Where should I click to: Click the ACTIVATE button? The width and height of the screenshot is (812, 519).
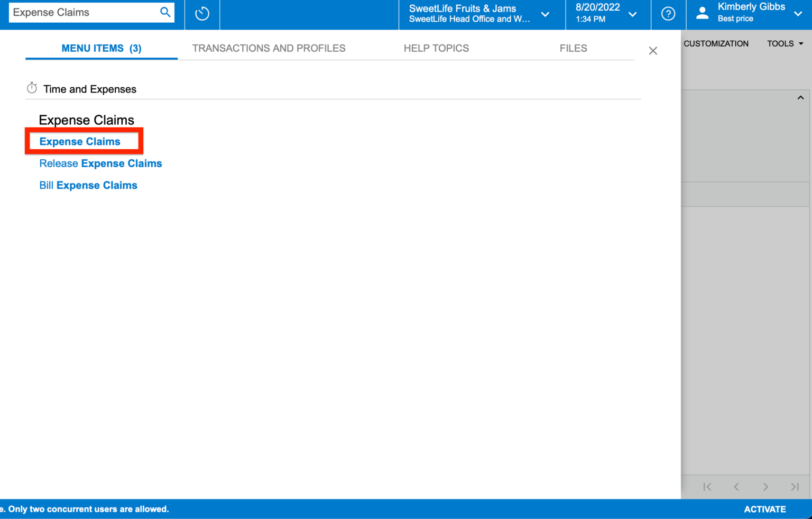(764, 509)
